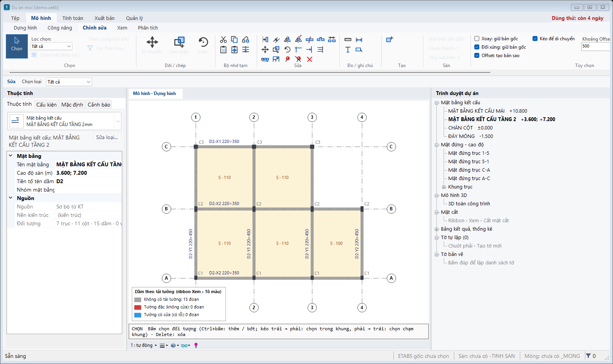The width and height of the screenshot is (613, 364).
Task: Open the 1 : tự động scale dropdown
Action: pyautogui.click(x=144, y=345)
